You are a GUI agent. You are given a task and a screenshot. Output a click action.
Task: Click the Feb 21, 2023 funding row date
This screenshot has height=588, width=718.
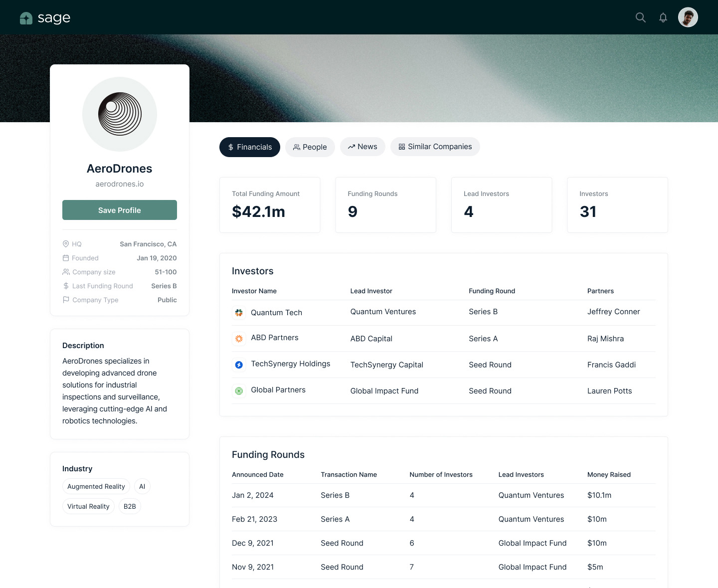(255, 519)
